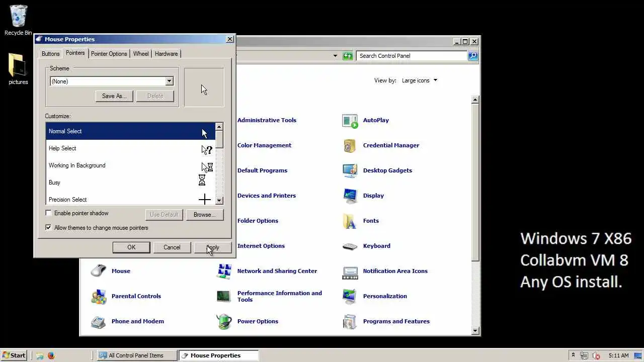Open Color Management in Control Panel
644x362 pixels.
pos(264,145)
